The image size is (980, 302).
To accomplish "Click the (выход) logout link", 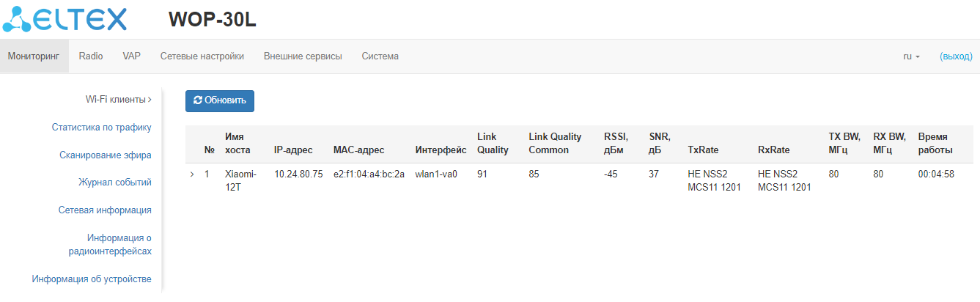I will (956, 56).
